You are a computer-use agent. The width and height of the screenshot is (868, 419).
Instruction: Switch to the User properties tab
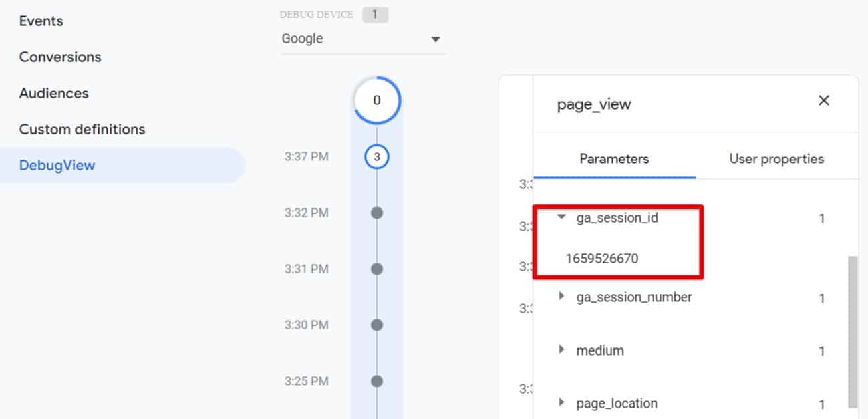pos(777,159)
